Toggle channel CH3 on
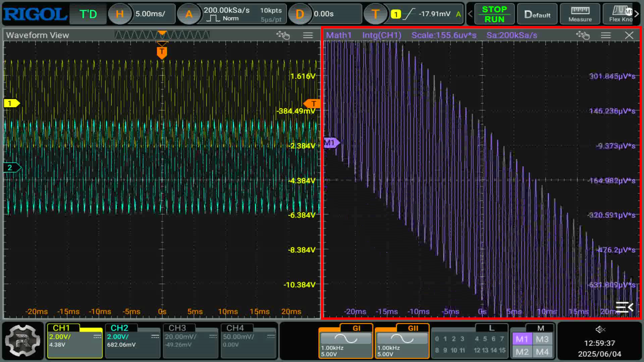Screen dimensions: 644x362 [x=190, y=341]
